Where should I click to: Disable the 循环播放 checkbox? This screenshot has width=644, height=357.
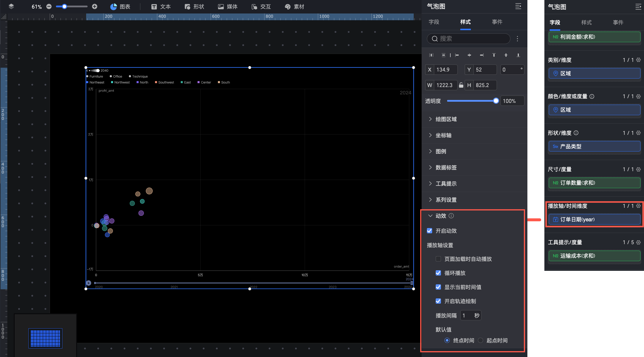[x=438, y=273]
